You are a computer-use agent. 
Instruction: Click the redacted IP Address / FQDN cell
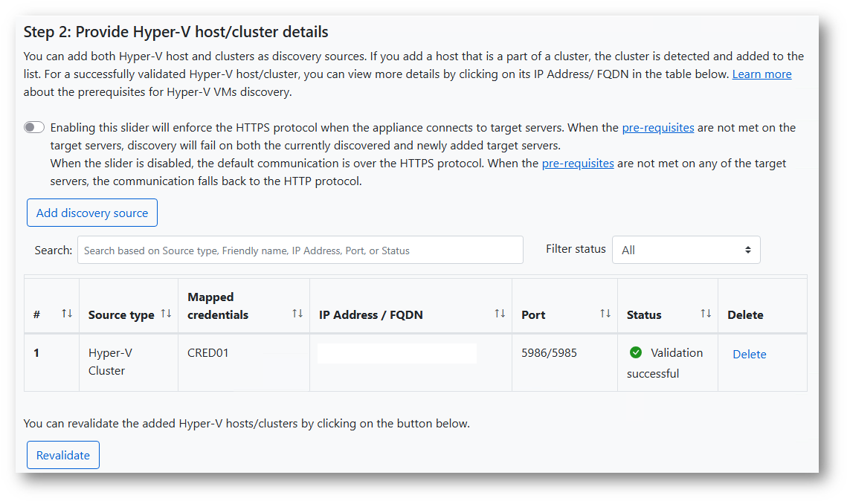(x=396, y=354)
